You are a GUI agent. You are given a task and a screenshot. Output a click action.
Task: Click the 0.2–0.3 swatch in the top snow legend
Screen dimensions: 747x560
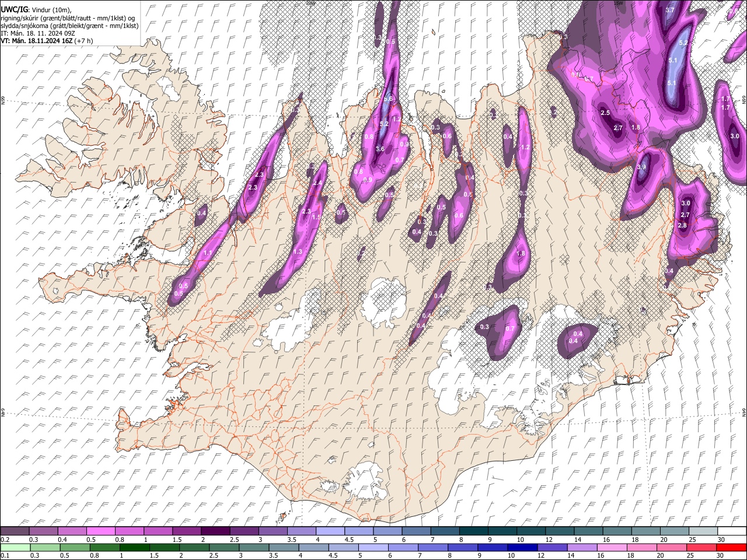pyautogui.click(x=15, y=531)
